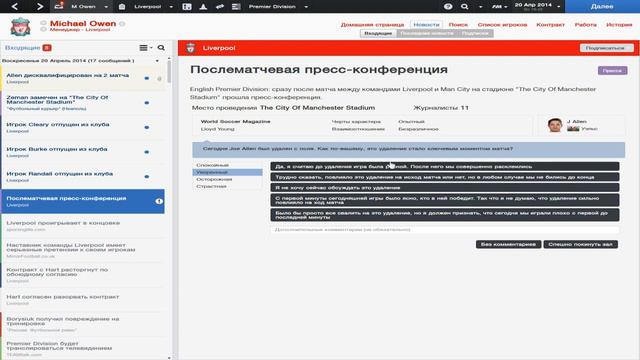
Task: Open the История tab
Action: 619,24
